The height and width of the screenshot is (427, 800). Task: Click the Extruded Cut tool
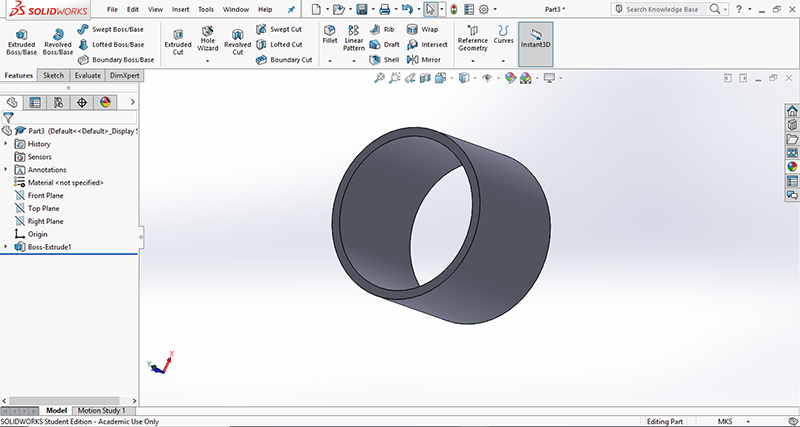(178, 40)
